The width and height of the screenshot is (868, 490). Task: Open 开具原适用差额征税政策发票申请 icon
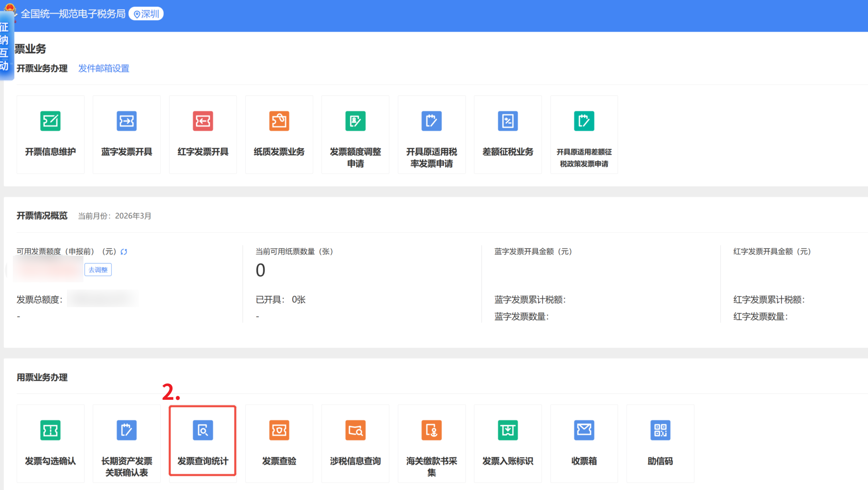584,121
